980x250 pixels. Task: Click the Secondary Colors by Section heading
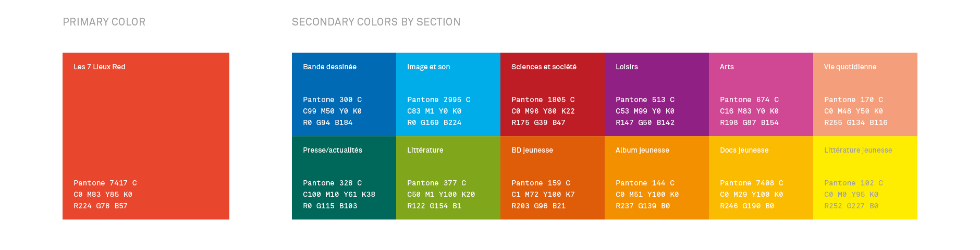376,22
